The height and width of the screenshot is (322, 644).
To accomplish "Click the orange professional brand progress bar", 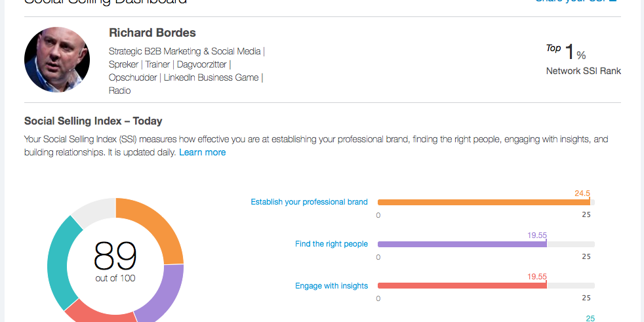I will 483,202.
